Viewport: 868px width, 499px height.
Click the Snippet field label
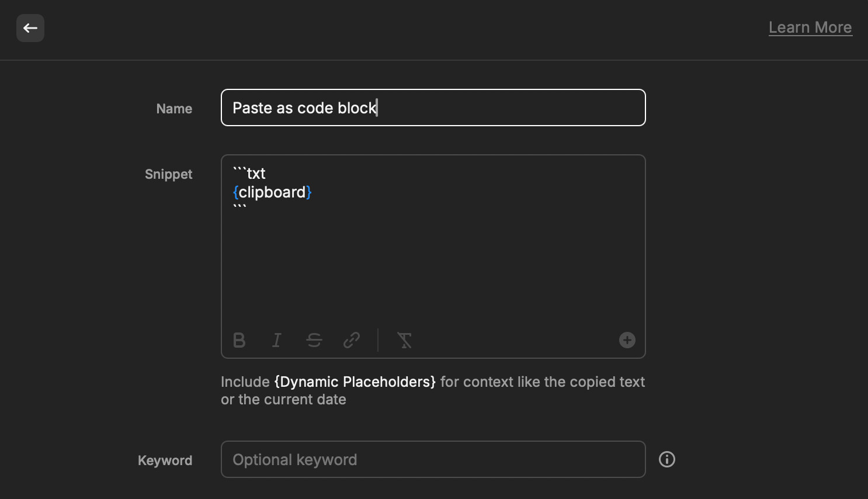pyautogui.click(x=168, y=174)
